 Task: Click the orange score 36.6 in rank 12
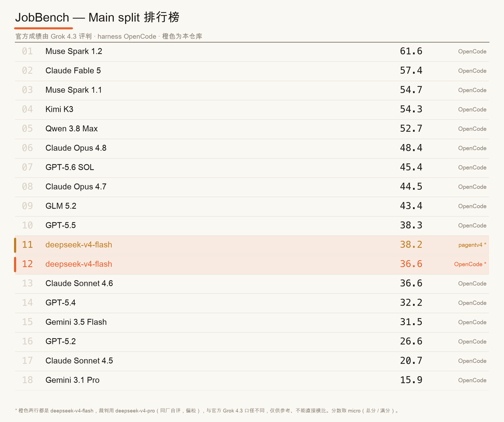pos(411,264)
